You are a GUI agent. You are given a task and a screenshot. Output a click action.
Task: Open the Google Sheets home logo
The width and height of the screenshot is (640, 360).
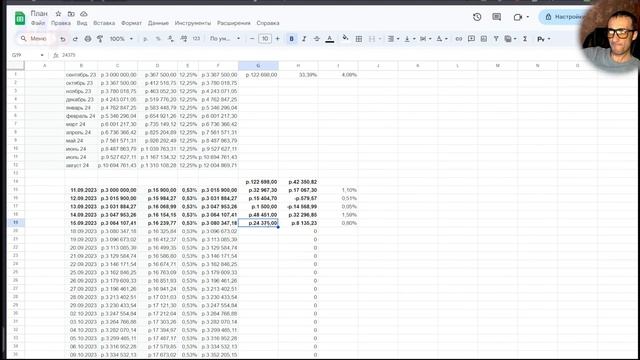coord(20,18)
